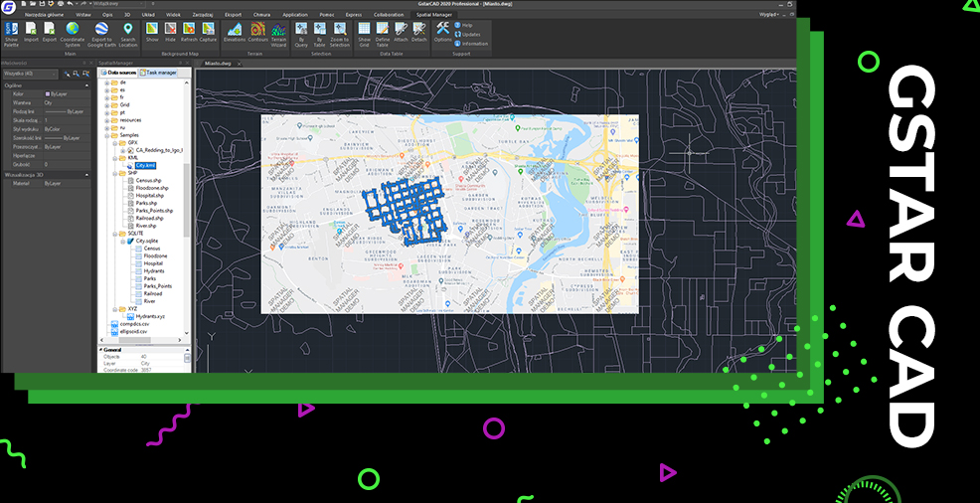The height and width of the screenshot is (503, 980).
Task: Open the Widok ribbon tab
Action: (174, 14)
